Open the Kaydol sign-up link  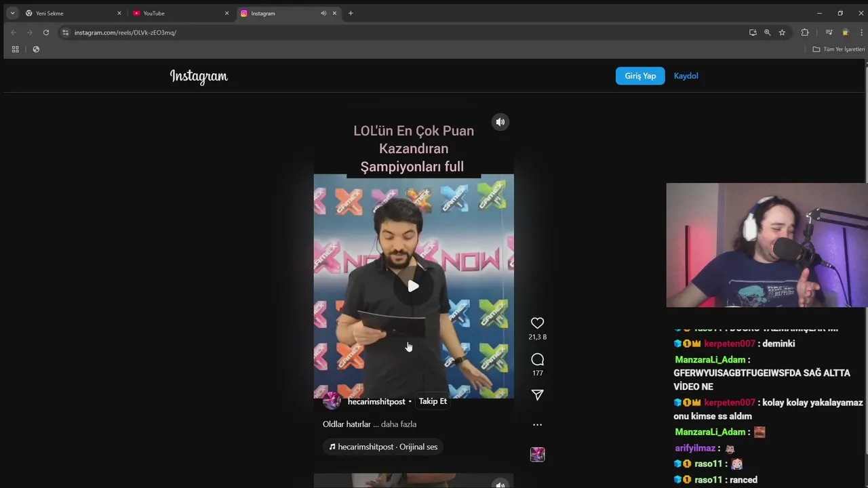click(x=686, y=76)
